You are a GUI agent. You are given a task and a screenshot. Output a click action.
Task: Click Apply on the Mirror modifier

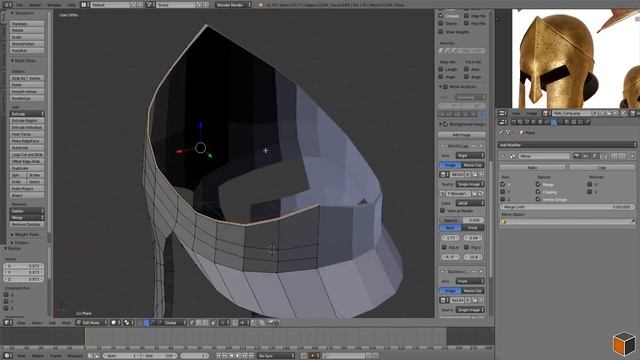click(x=533, y=167)
